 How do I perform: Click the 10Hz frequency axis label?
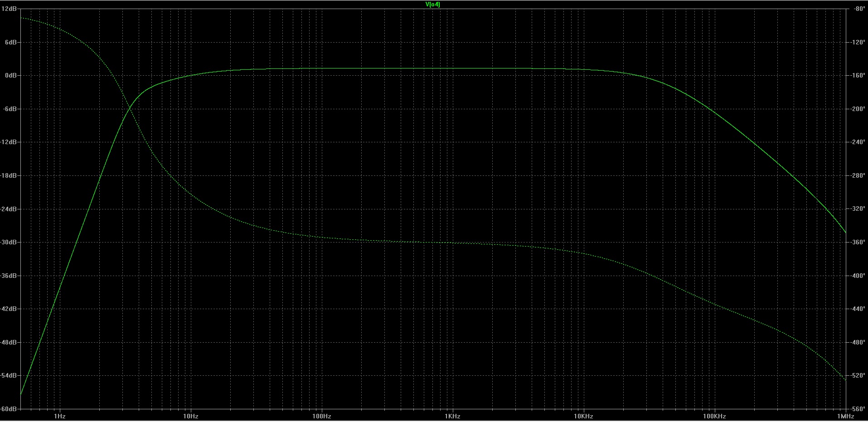pos(191,416)
